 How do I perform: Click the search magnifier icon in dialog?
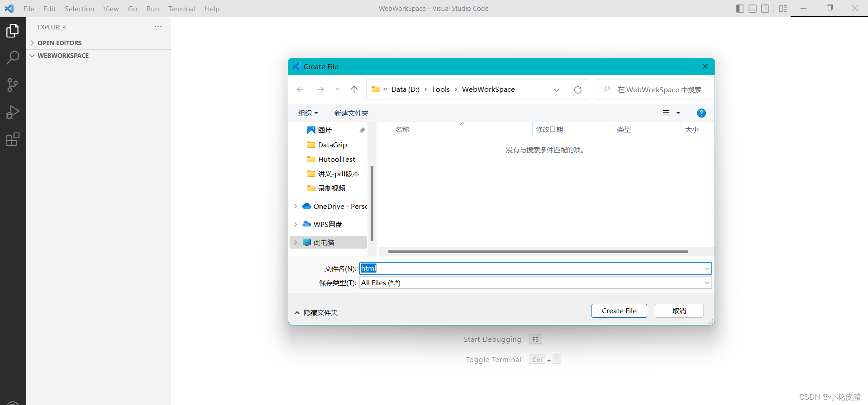coord(606,89)
